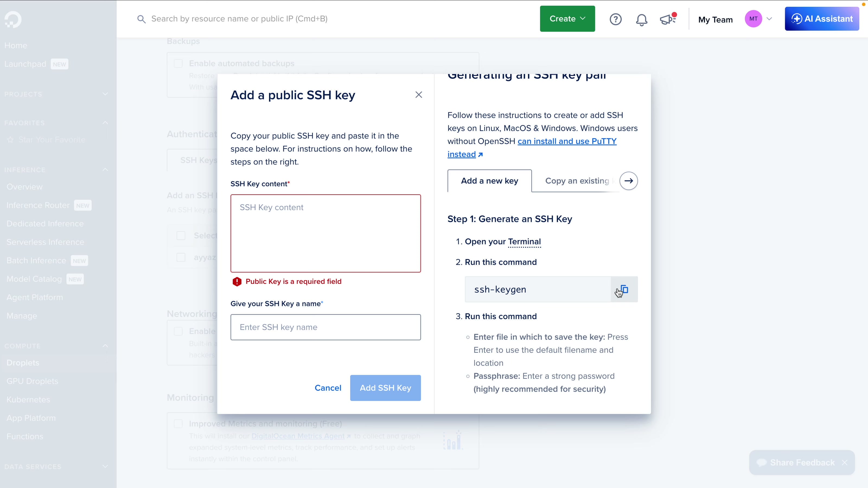Toggle the Networking Enable checkbox
The image size is (868, 488).
pos(178,331)
